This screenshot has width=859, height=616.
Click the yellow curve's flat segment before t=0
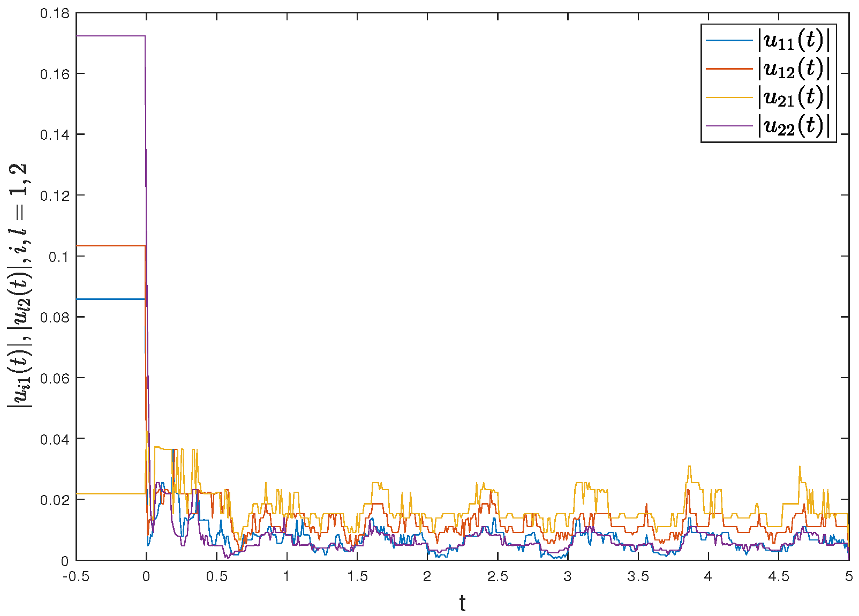tap(111, 493)
